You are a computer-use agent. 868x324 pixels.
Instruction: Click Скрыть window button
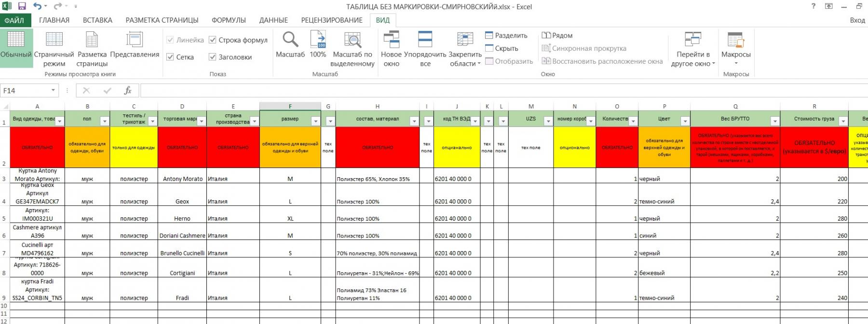[502, 48]
